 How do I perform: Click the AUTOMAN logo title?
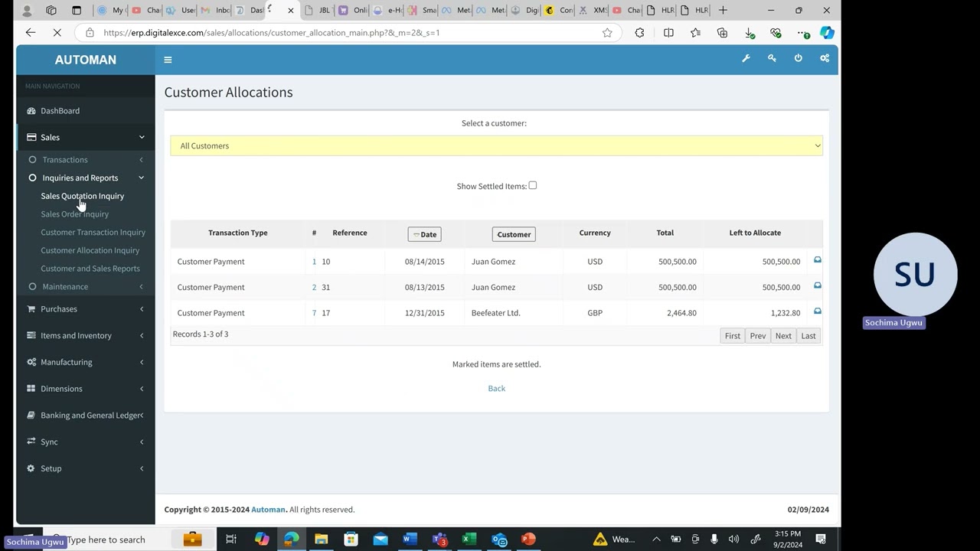tap(86, 60)
